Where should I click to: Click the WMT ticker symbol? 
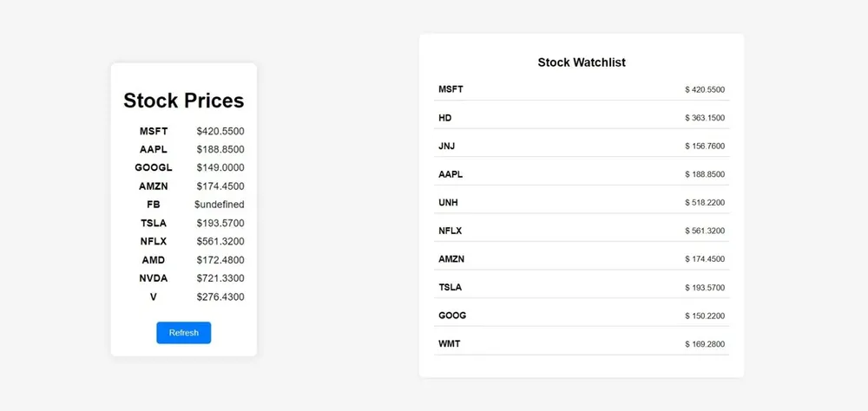click(x=449, y=343)
